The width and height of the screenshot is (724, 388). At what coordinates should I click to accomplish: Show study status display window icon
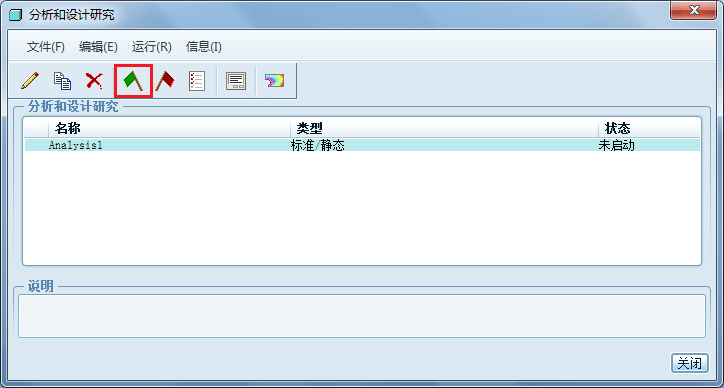(x=236, y=81)
